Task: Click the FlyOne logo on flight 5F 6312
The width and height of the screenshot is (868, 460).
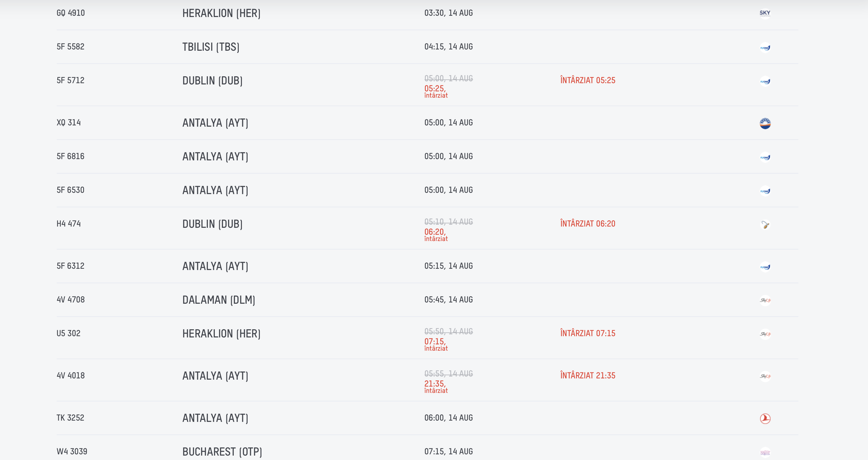Action: pos(765,267)
